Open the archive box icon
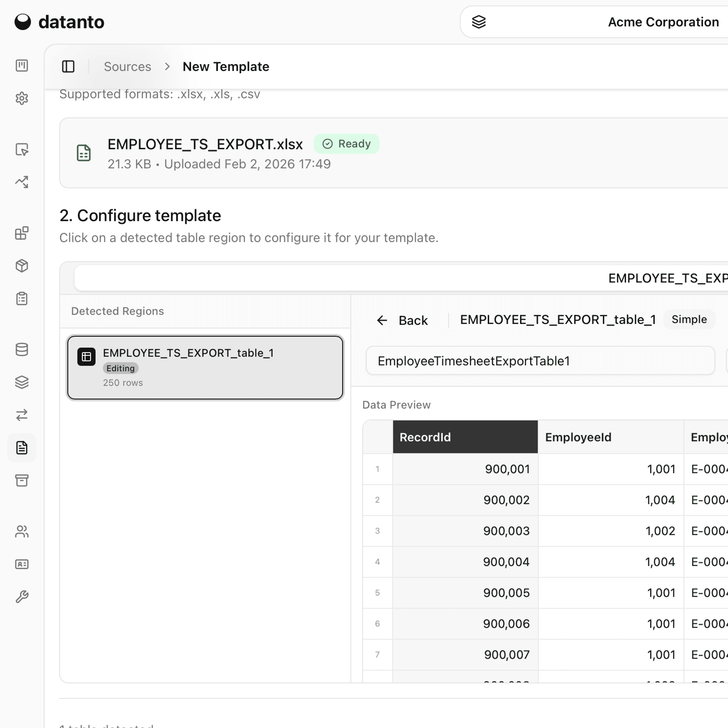Viewport: 728px width, 728px height. click(22, 480)
